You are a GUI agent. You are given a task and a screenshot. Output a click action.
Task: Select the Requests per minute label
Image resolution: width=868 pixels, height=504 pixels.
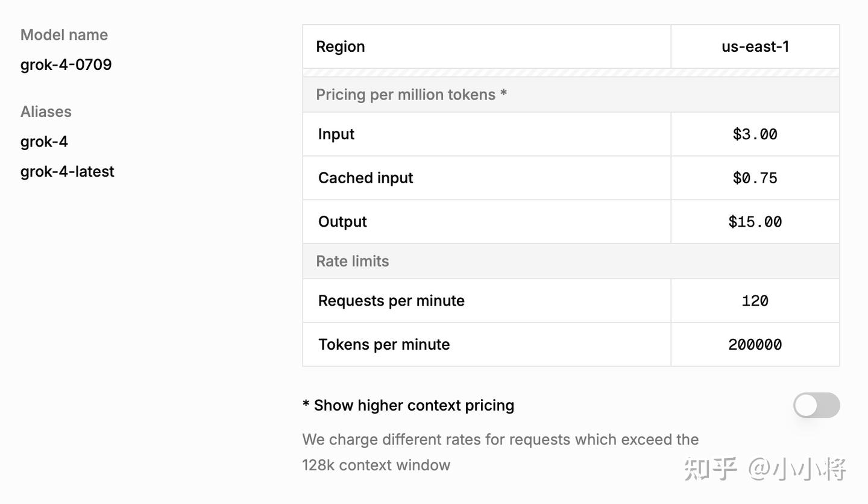391,301
